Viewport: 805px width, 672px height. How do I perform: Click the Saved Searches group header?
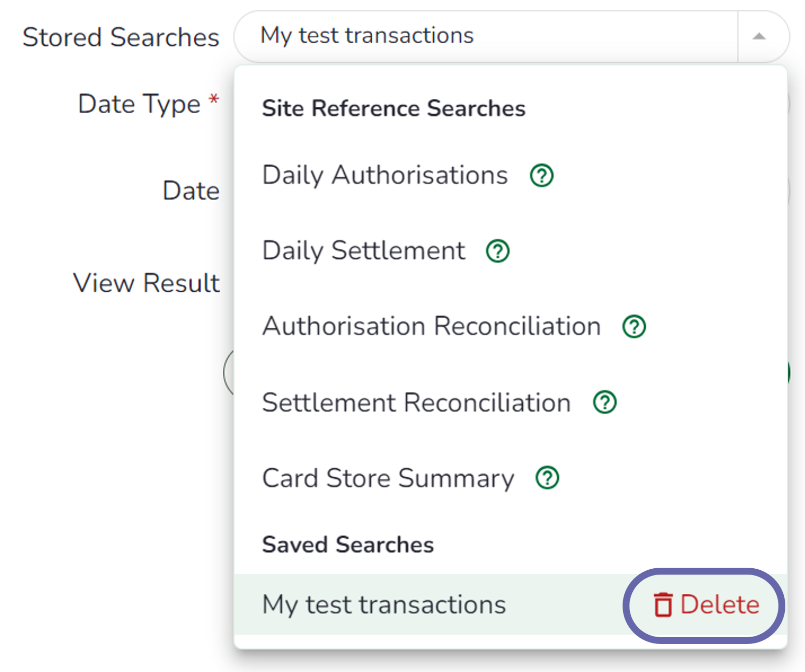click(x=348, y=545)
